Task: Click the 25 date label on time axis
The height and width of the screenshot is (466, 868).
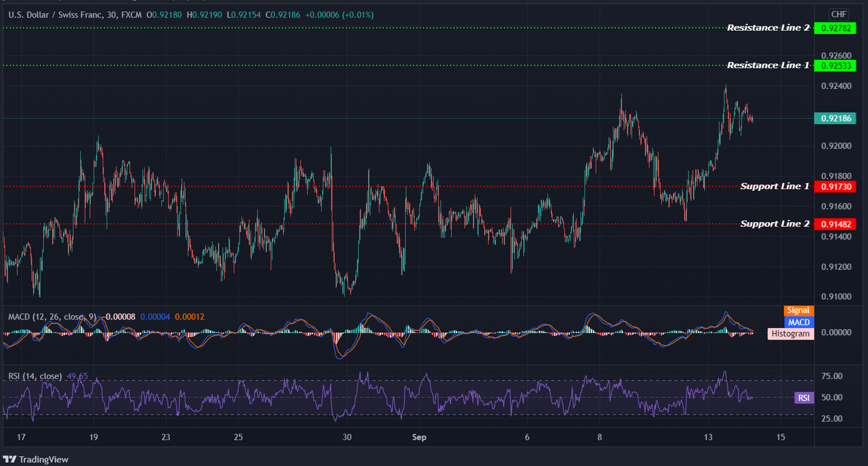Action: coord(238,437)
